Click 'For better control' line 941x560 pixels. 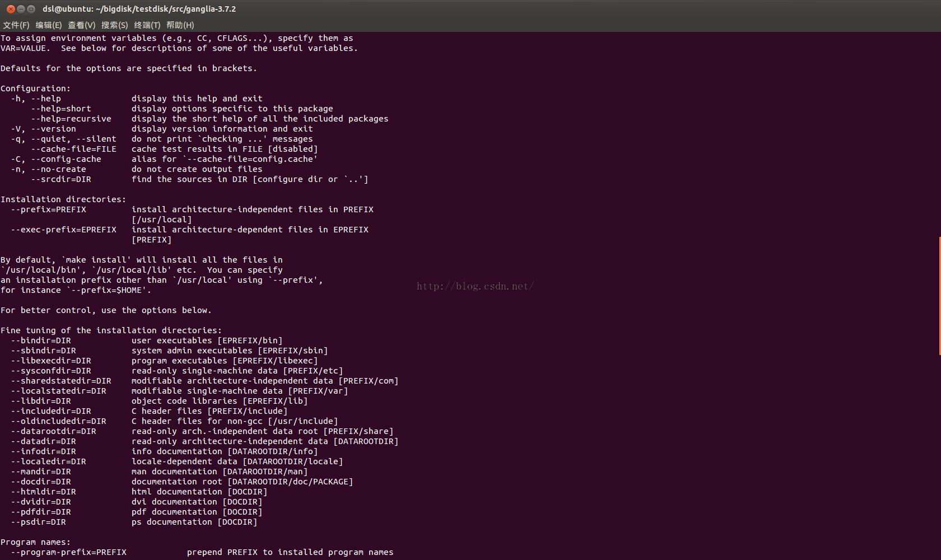click(x=106, y=310)
